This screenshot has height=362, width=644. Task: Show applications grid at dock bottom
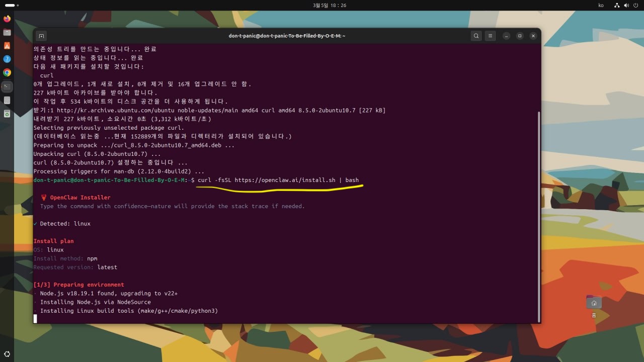(7, 354)
